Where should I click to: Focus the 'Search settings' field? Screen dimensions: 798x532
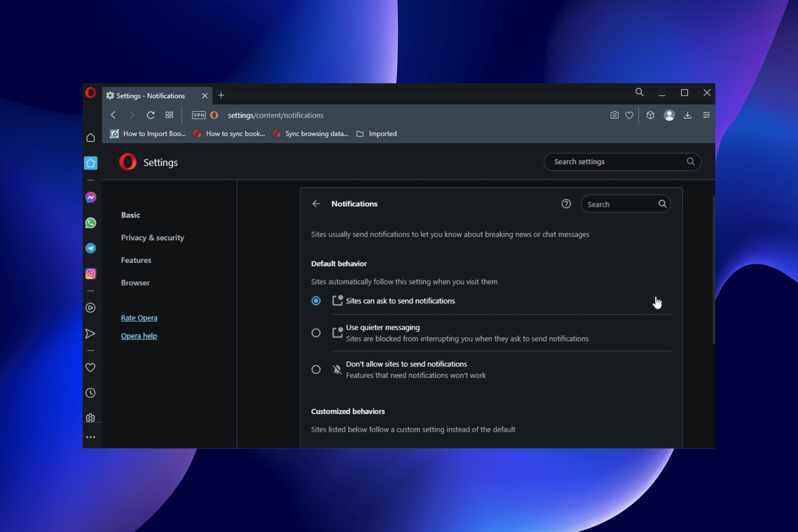coord(622,162)
